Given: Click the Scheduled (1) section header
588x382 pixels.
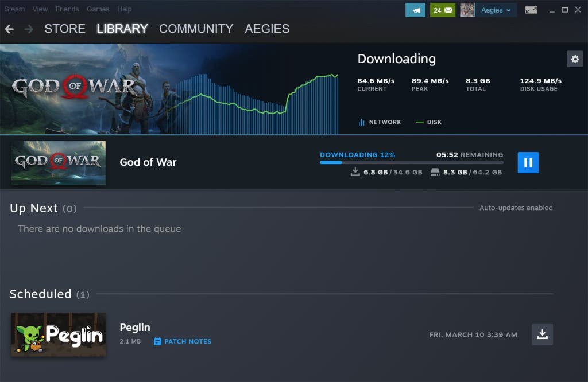Looking at the screenshot, I should (49, 294).
